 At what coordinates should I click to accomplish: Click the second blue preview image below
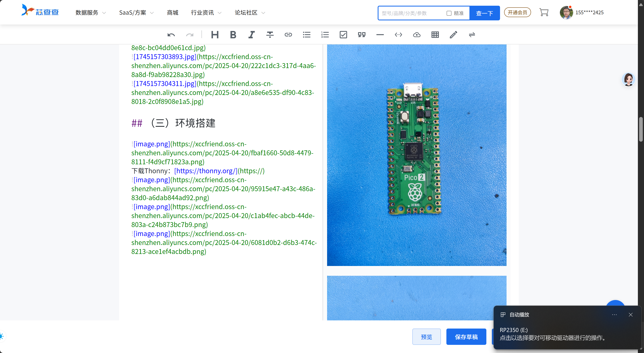click(416, 298)
